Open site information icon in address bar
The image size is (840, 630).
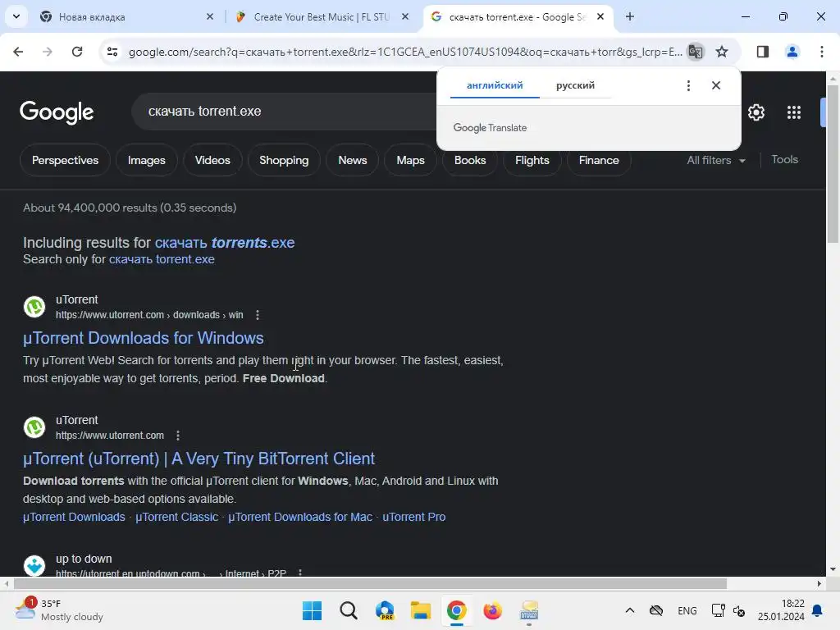[112, 52]
